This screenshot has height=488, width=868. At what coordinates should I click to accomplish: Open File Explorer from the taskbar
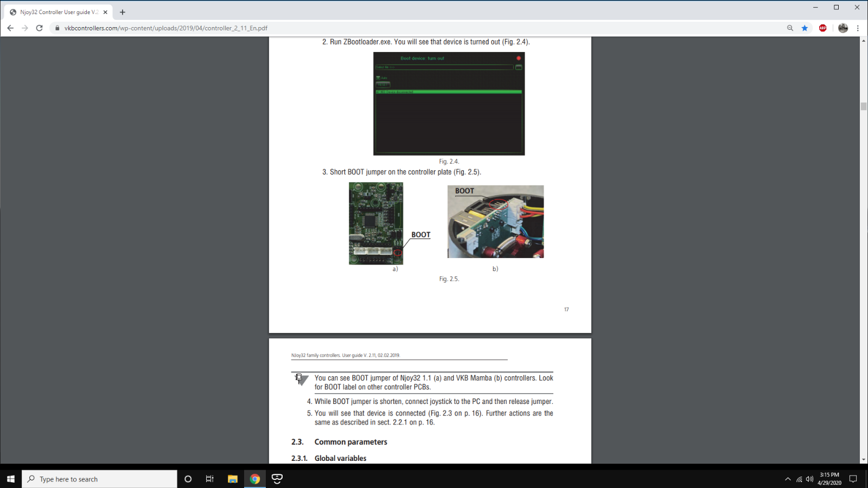pos(233,479)
